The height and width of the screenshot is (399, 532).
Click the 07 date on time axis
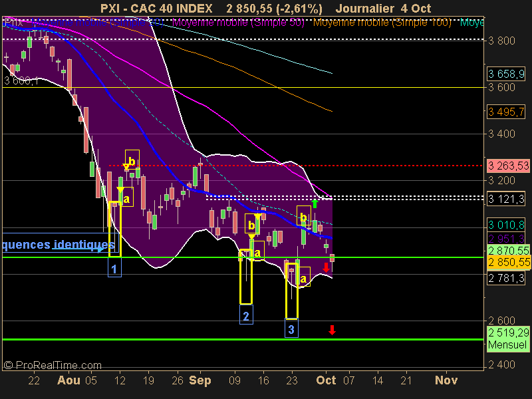point(348,380)
